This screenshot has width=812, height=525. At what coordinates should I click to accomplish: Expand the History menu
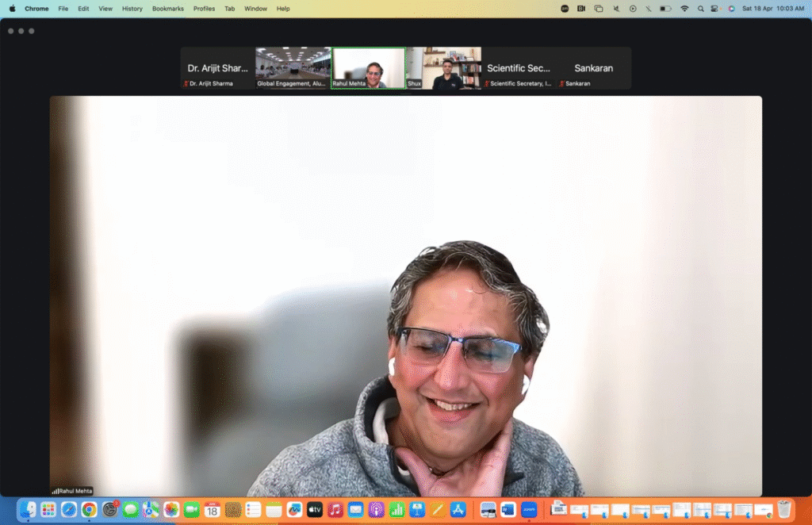pyautogui.click(x=132, y=9)
